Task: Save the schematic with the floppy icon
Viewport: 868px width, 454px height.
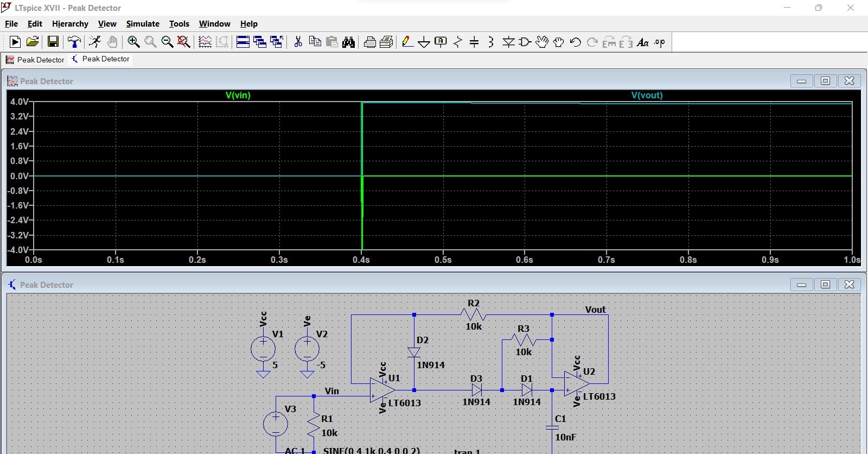Action: point(53,42)
